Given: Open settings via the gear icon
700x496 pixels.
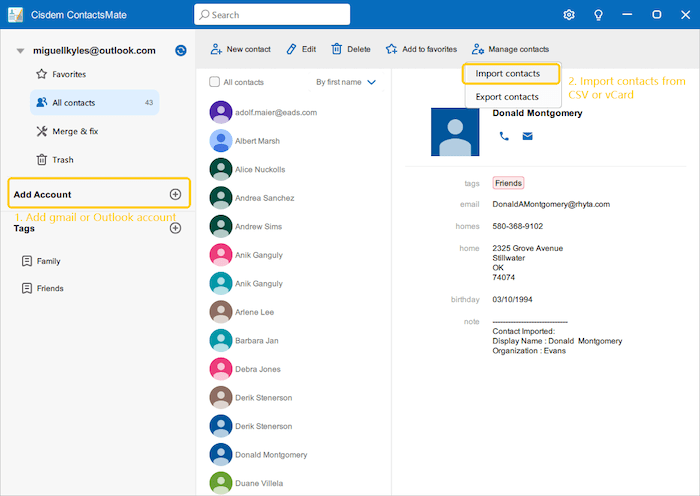Looking at the screenshot, I should click(x=569, y=15).
